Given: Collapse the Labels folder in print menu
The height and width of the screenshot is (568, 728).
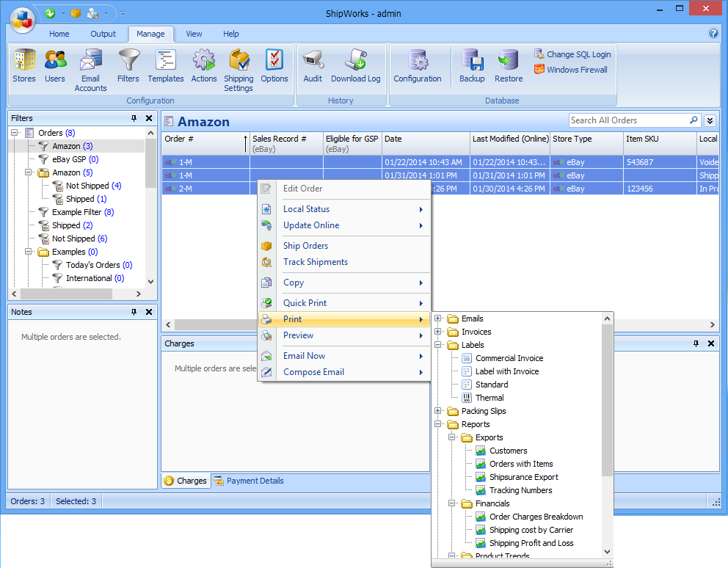Looking at the screenshot, I should coord(438,345).
